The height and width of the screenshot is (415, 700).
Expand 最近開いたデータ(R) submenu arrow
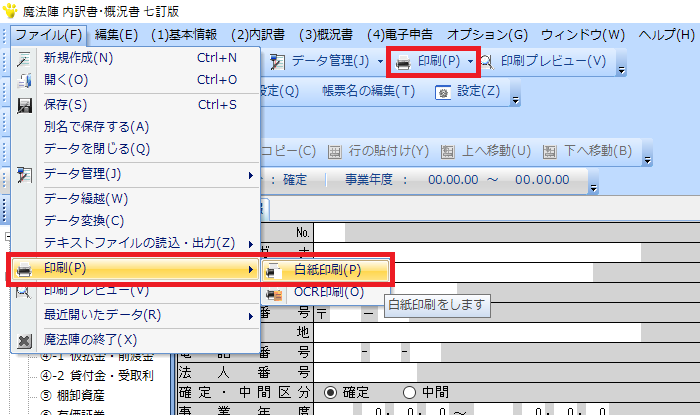[x=251, y=316]
